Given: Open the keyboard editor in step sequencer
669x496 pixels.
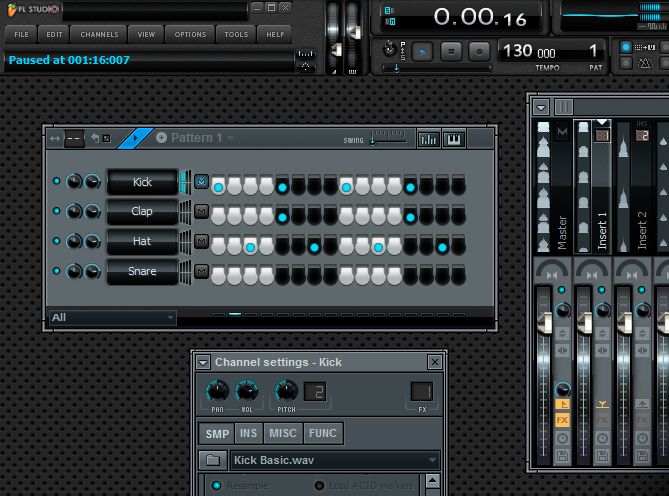Looking at the screenshot, I should [453, 139].
